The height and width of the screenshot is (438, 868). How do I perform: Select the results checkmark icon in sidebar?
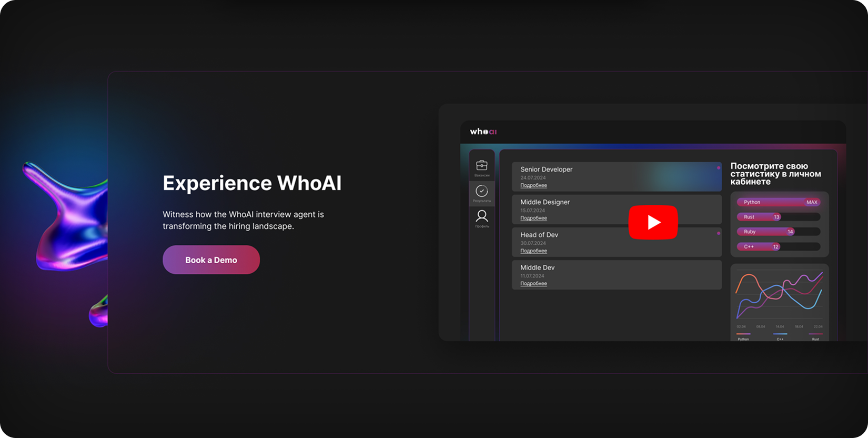tap(481, 191)
